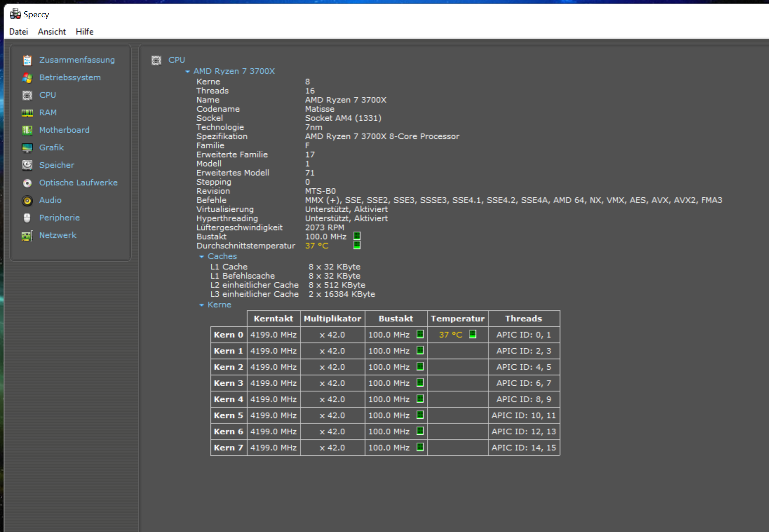Image resolution: width=769 pixels, height=532 pixels.
Task: Click the Kern 1 Bustakt green indicator
Action: (420, 351)
